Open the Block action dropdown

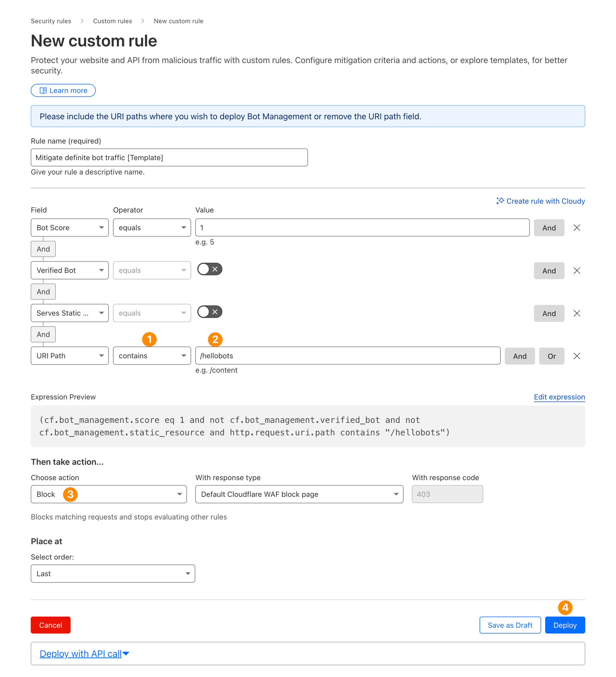pyautogui.click(x=108, y=494)
